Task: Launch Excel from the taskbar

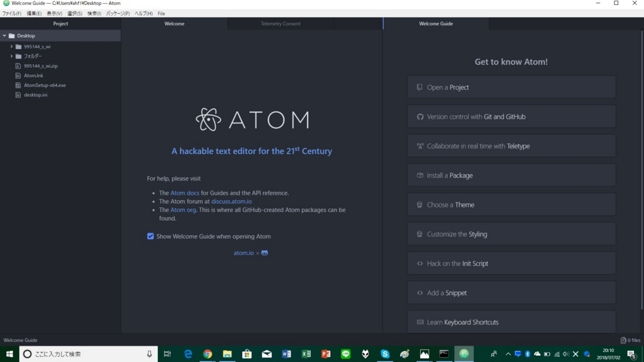Action: (306, 354)
